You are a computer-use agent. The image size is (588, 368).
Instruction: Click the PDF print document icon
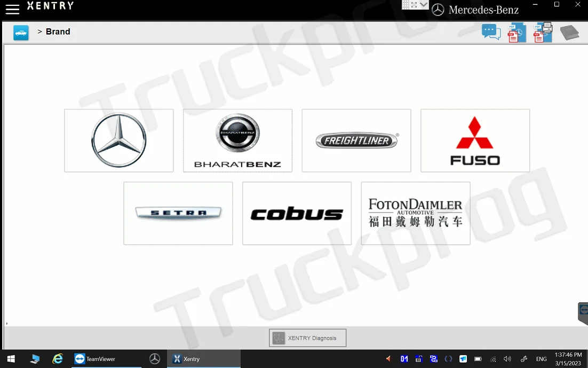click(x=543, y=32)
